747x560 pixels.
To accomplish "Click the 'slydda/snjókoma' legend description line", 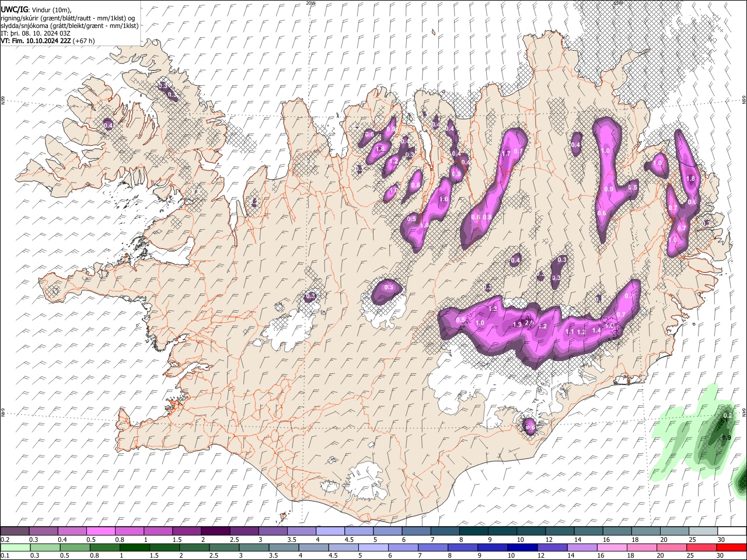I will pyautogui.click(x=69, y=26).
